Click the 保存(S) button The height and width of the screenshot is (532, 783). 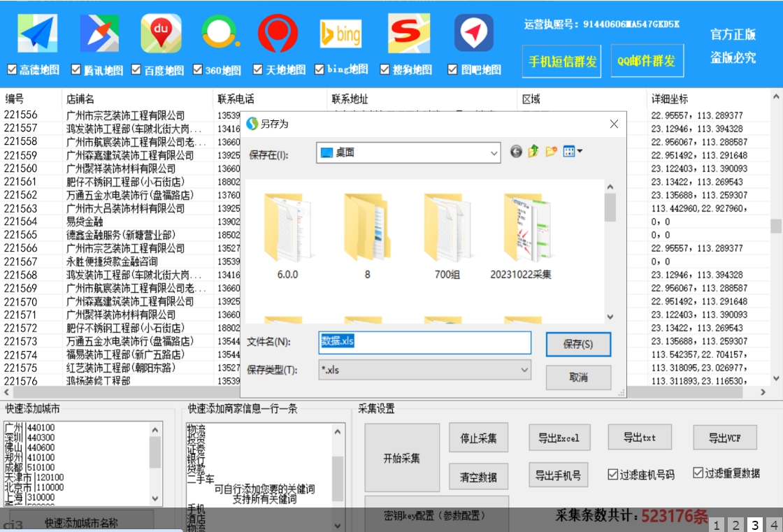(578, 344)
